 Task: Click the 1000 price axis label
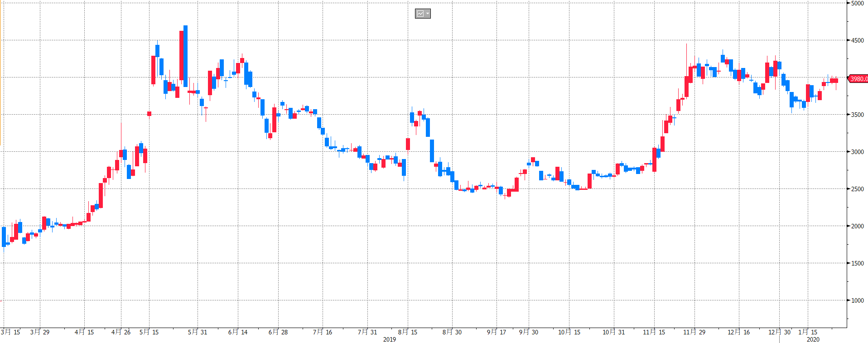point(857,300)
